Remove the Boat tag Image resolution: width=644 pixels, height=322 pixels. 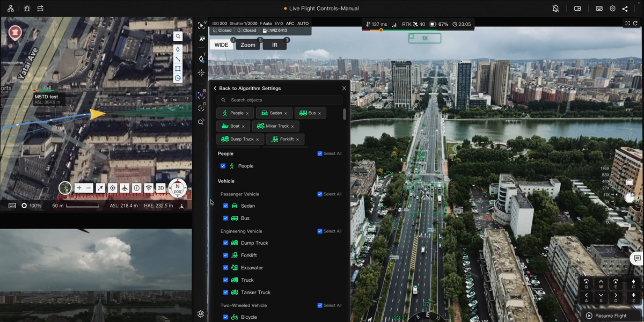click(x=243, y=126)
